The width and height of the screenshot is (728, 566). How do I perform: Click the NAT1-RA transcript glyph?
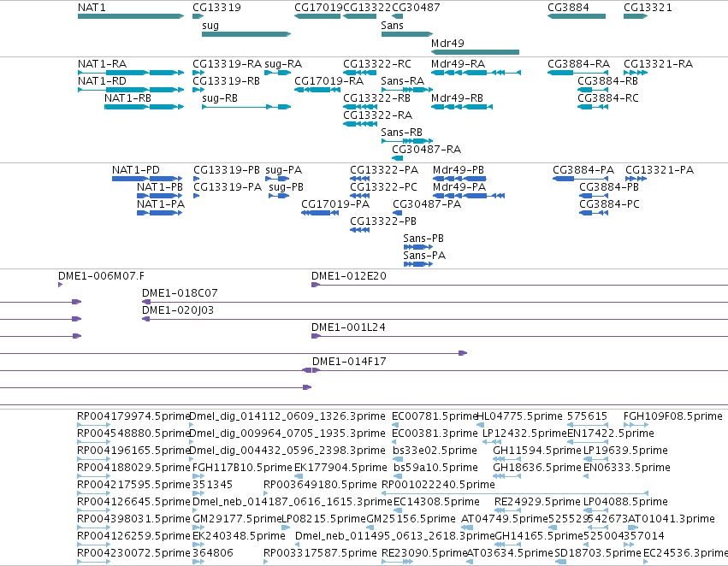pos(131,73)
